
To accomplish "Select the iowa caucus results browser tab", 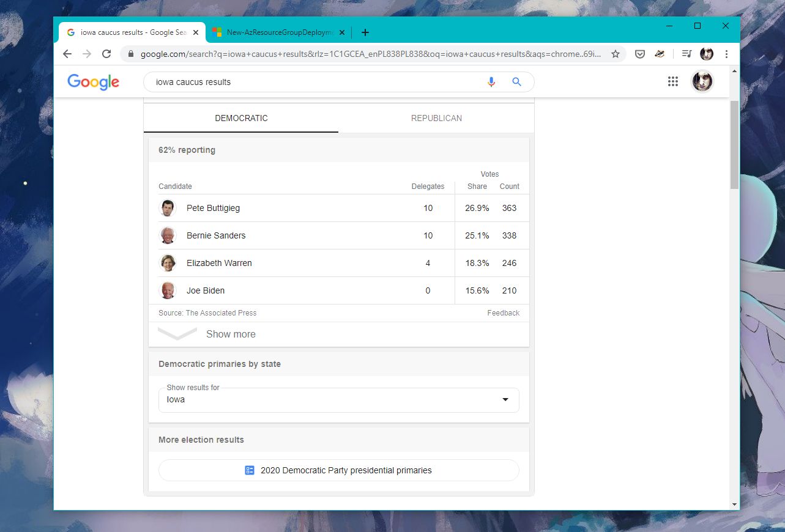I will click(x=132, y=32).
